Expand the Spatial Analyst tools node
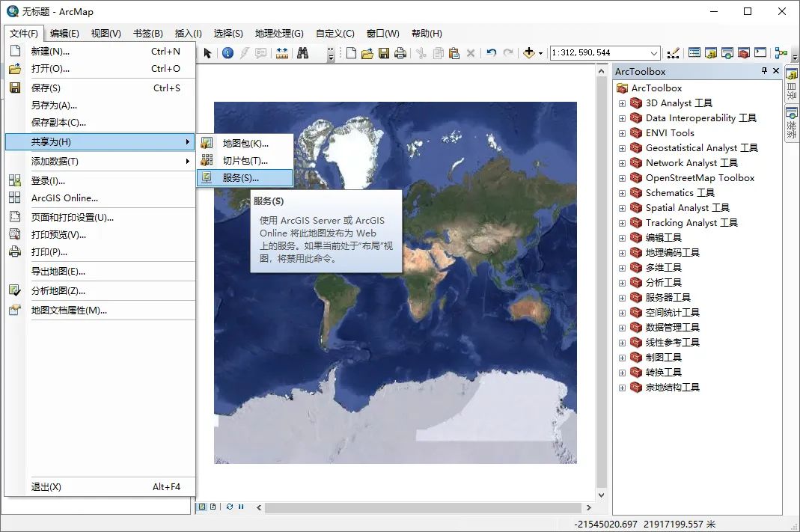Viewport: 800px width, 532px height. click(622, 208)
